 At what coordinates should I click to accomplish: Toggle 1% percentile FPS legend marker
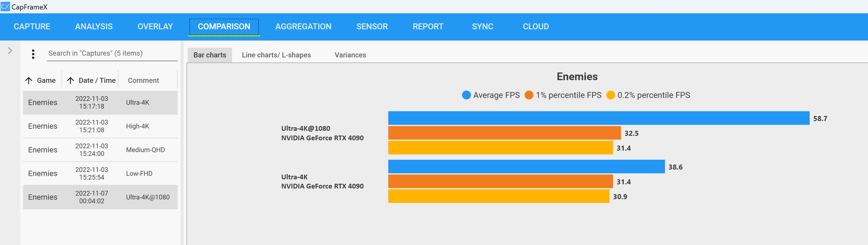point(529,95)
